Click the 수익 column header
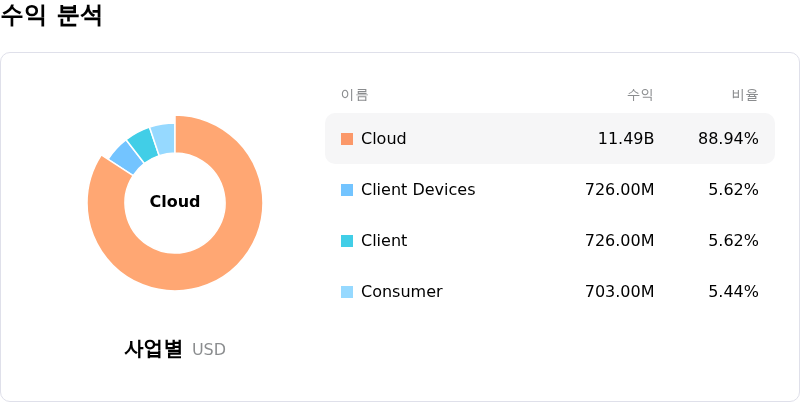The height and width of the screenshot is (402, 800). pos(640,95)
